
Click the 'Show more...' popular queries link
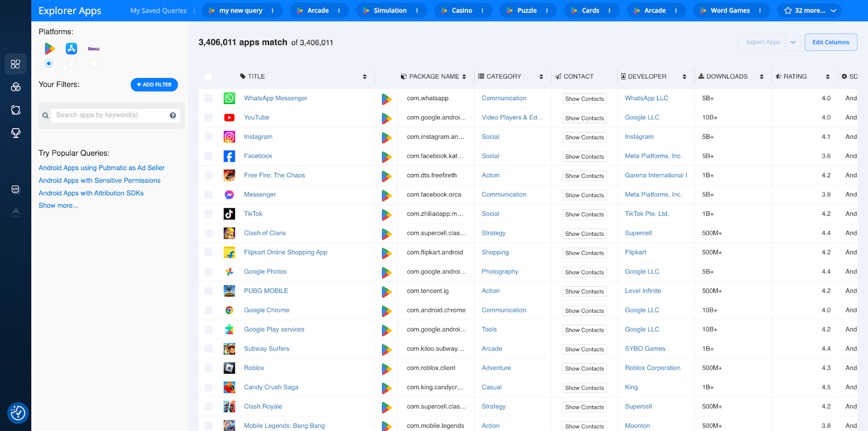pos(58,205)
